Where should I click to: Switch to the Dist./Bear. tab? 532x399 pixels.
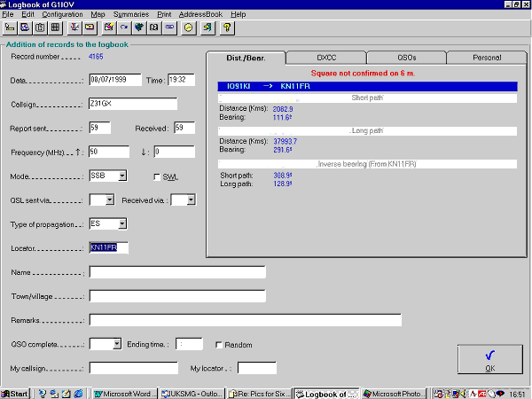pos(246,58)
